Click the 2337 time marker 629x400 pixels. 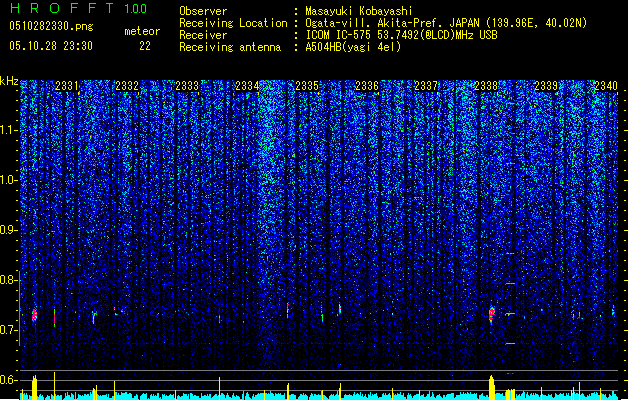(x=426, y=86)
